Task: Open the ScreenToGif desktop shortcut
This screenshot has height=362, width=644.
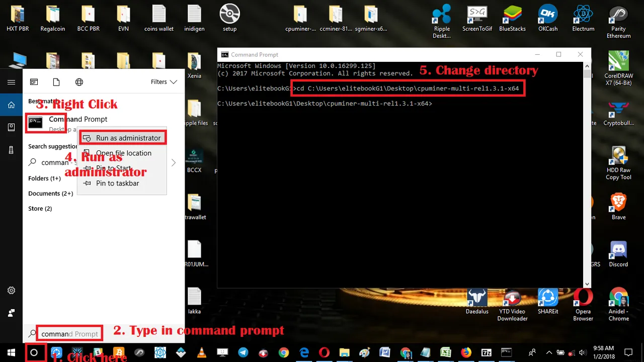Action: click(477, 19)
